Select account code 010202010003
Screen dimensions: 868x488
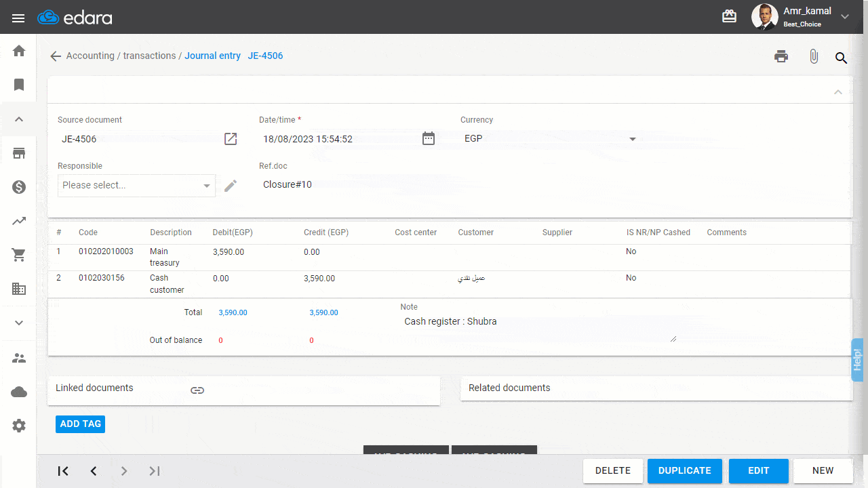106,251
